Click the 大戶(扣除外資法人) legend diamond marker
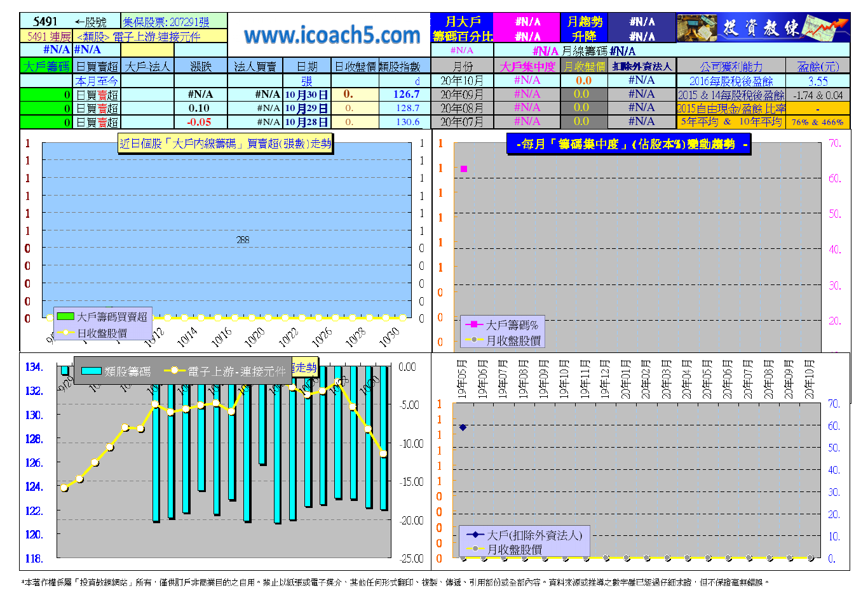The image size is (868, 614). click(474, 535)
